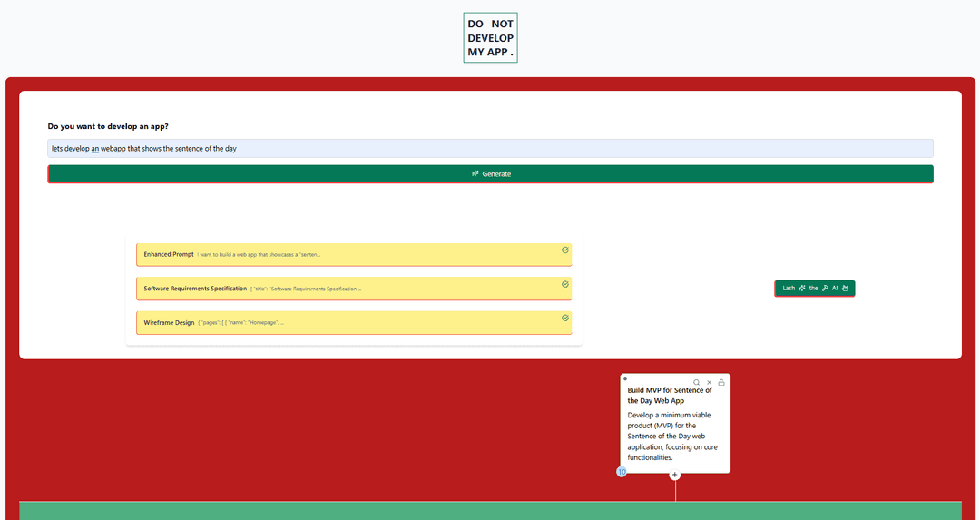Screen dimensions: 980x520
Task: Click the sparkle icon on the Generate button
Action: click(475, 173)
